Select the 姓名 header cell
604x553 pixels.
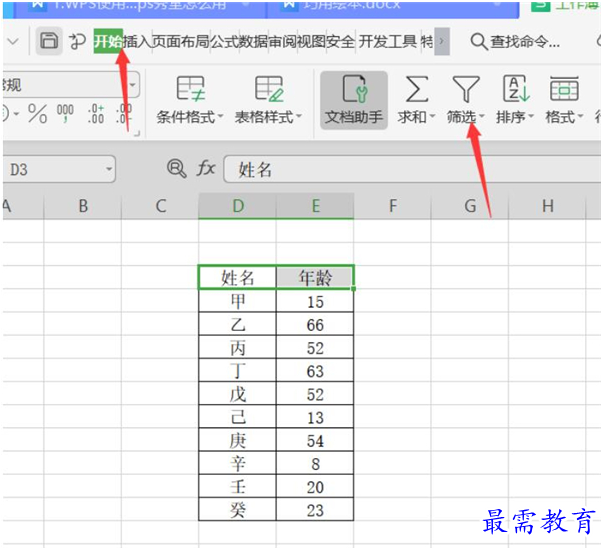pyautogui.click(x=238, y=277)
